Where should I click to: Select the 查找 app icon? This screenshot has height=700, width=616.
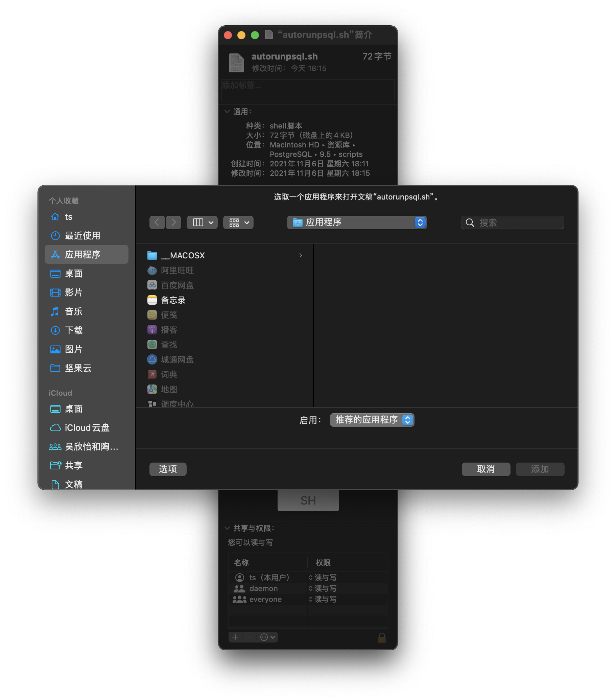[x=169, y=345]
